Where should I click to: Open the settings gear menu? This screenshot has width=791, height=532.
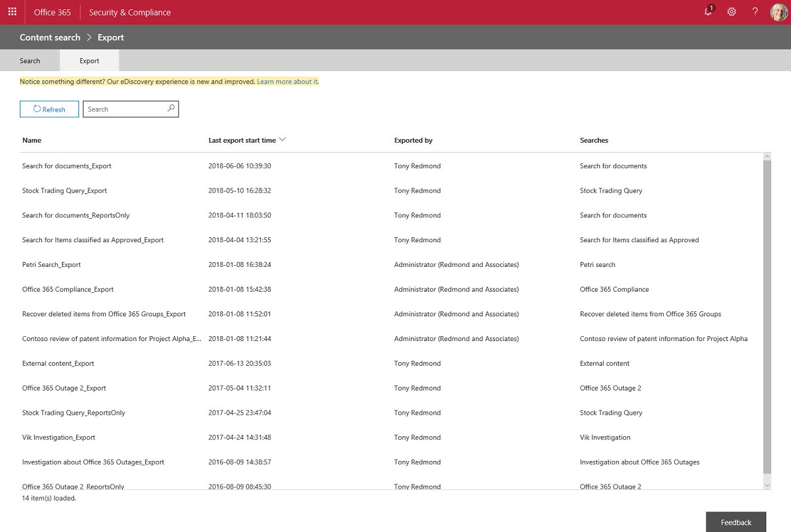point(732,12)
